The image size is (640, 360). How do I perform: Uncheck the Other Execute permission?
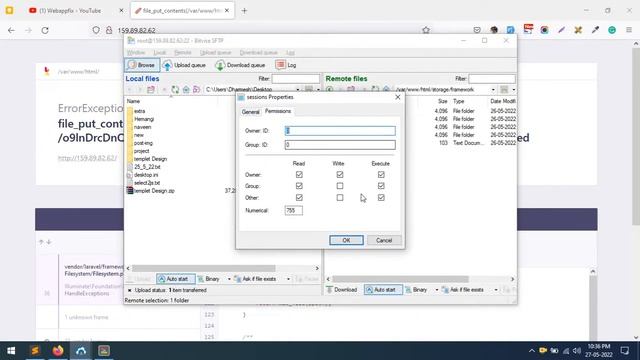click(381, 198)
